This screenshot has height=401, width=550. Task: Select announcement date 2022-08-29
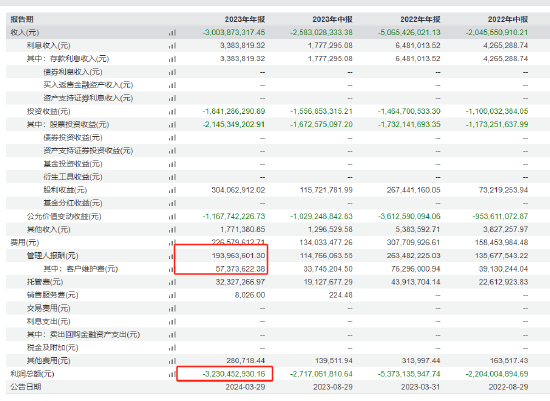click(508, 387)
